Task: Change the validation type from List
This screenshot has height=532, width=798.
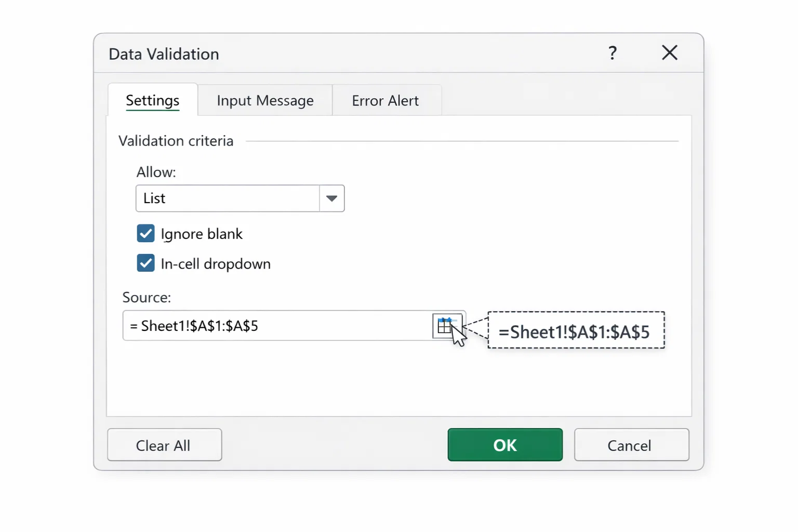Action: tap(240, 198)
